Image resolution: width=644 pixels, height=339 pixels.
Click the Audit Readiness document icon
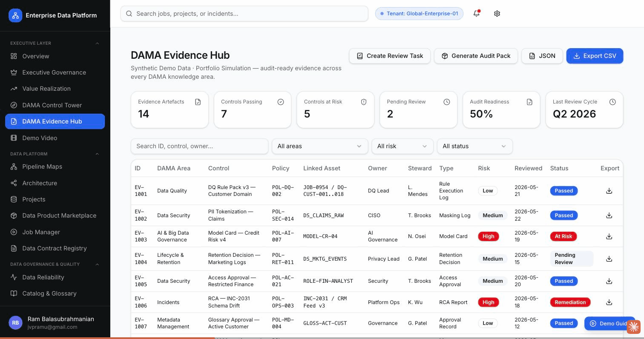529,102
